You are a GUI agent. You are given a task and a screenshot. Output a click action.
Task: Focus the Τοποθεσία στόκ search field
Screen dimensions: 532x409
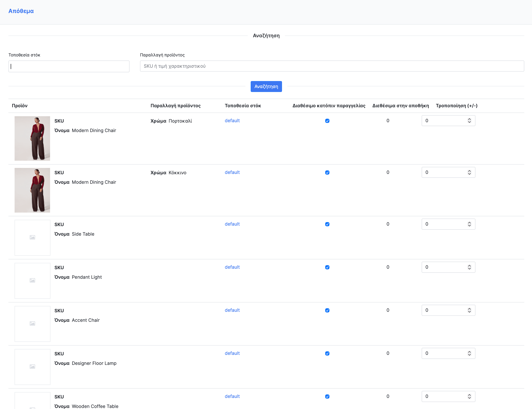69,66
